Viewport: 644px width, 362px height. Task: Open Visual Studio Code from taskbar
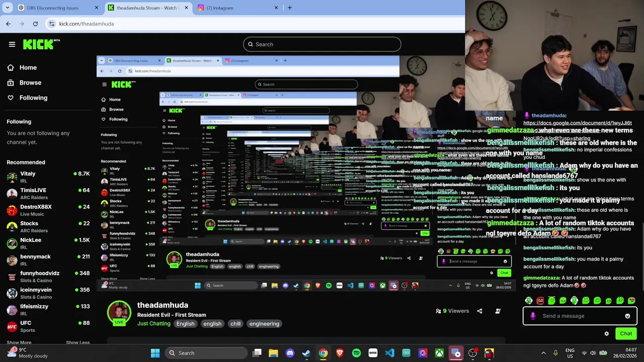click(x=389, y=353)
